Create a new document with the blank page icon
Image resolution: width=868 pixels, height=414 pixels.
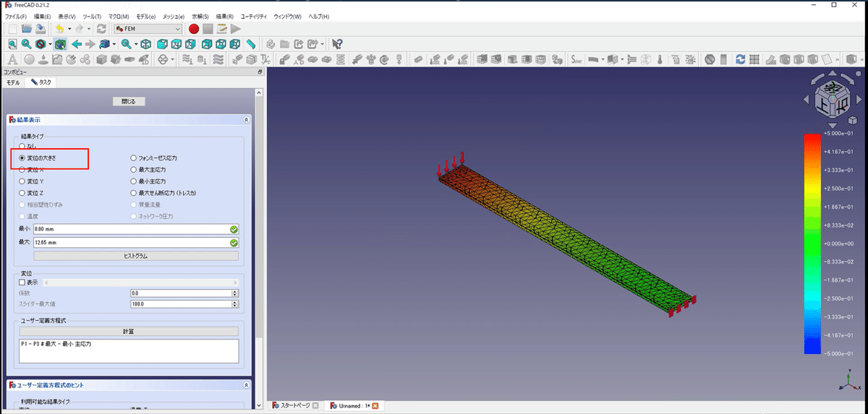click(x=12, y=29)
